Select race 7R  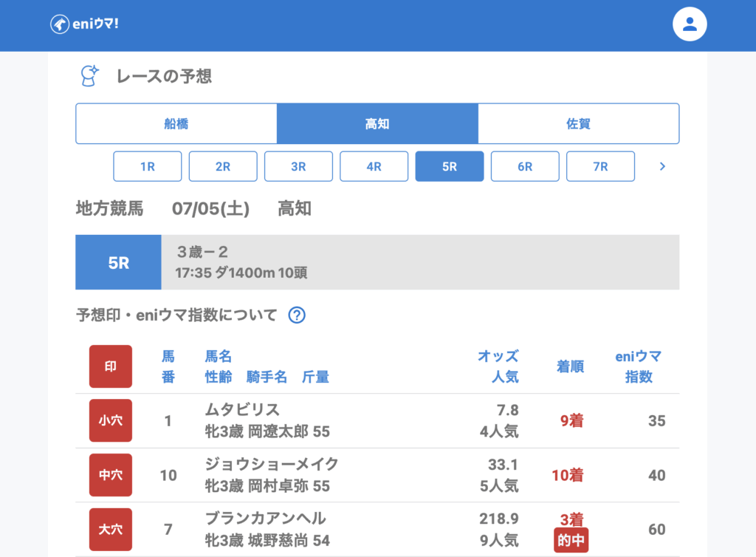(600, 167)
